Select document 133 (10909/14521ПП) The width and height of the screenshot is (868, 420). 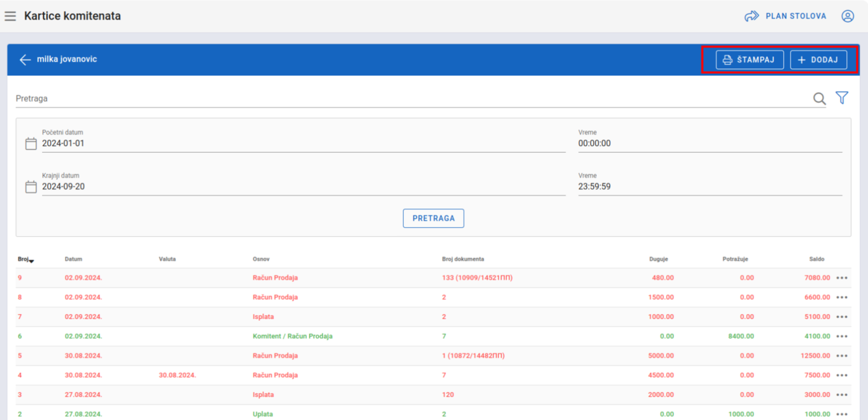pos(477,278)
